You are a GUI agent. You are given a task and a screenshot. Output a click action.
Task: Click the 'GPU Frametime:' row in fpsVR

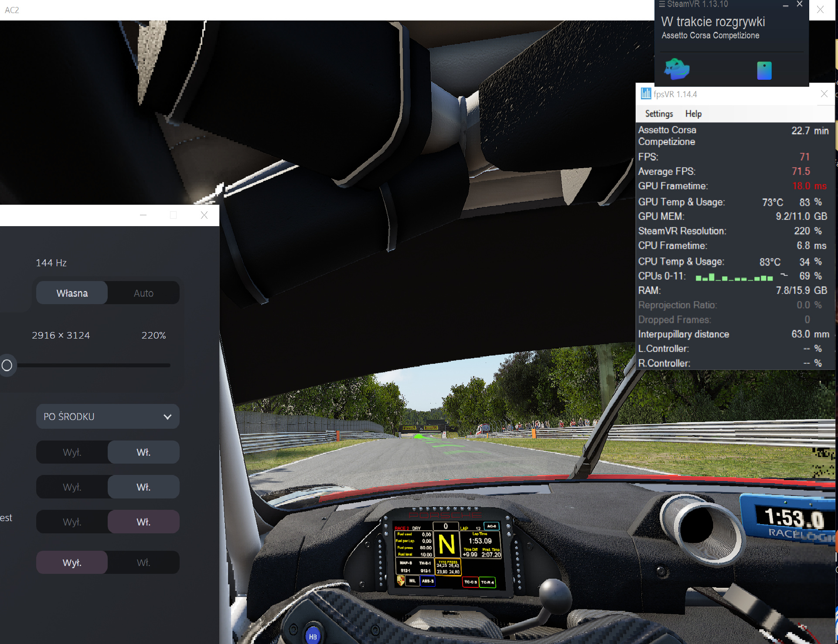(x=733, y=186)
